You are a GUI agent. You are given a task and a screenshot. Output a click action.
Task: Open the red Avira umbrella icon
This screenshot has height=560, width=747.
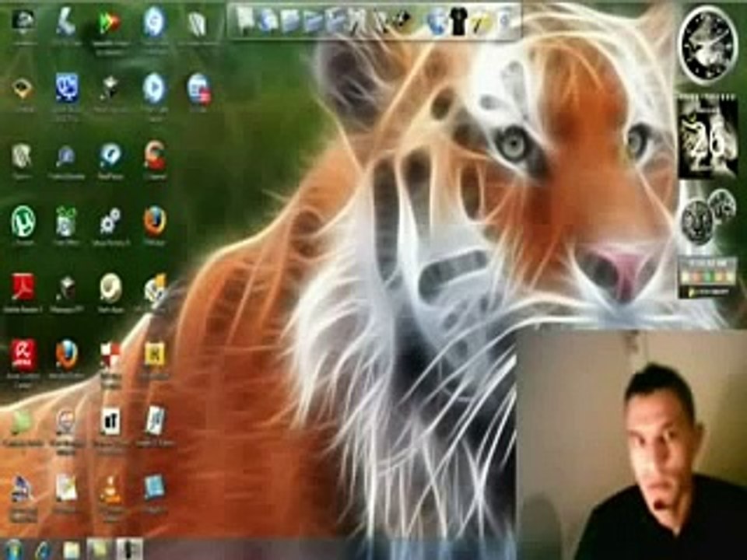tap(23, 355)
